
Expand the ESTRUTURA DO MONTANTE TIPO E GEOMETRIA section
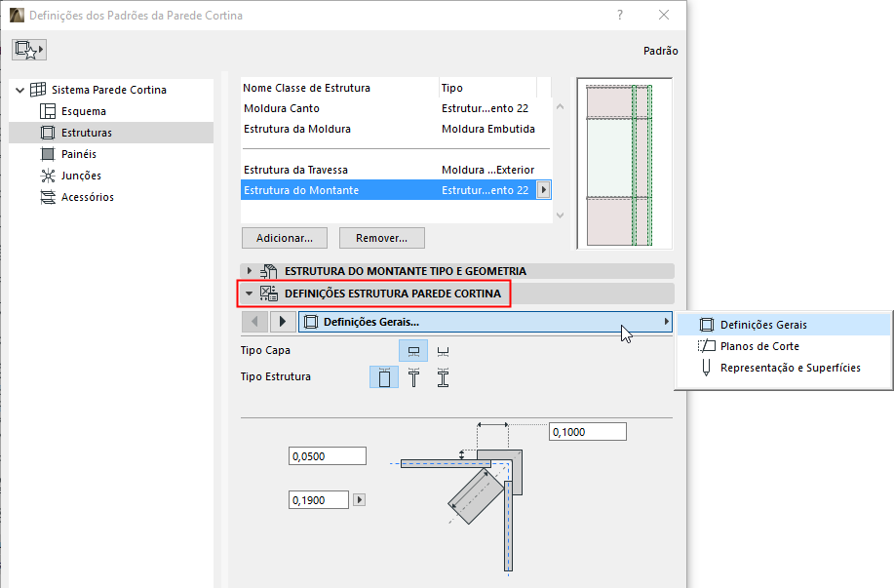[248, 273]
